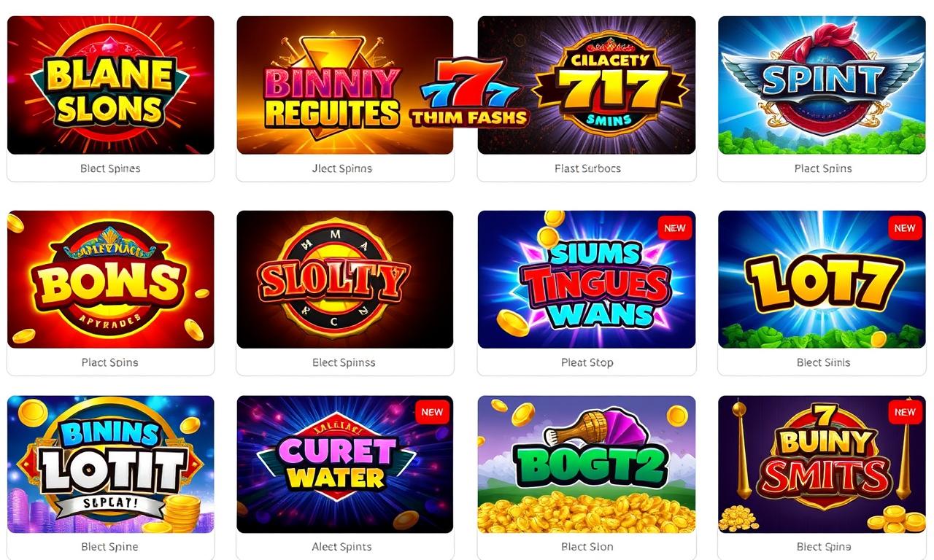Select the SLOLTY game thumbnail

[345, 279]
